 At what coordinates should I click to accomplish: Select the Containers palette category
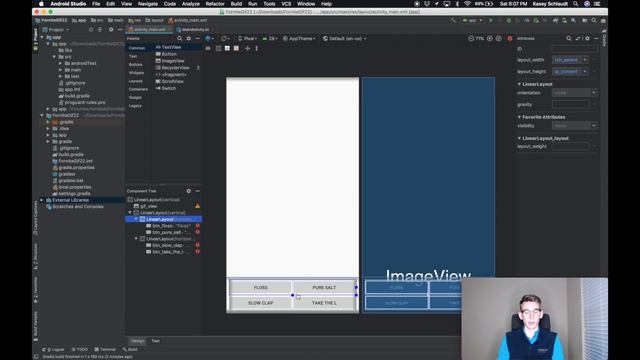coord(138,89)
